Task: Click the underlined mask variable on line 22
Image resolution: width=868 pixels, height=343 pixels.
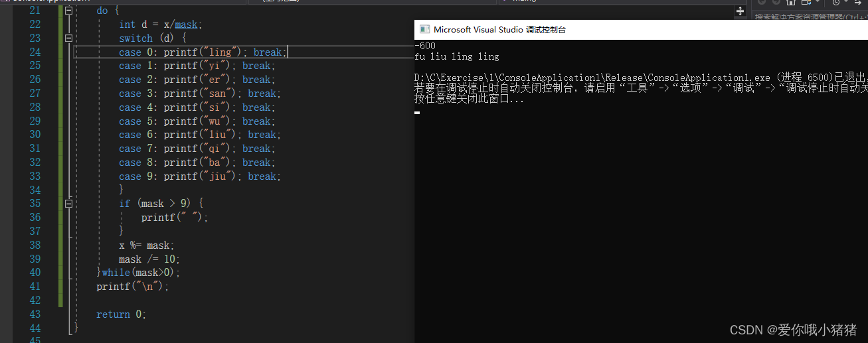Action: click(187, 25)
